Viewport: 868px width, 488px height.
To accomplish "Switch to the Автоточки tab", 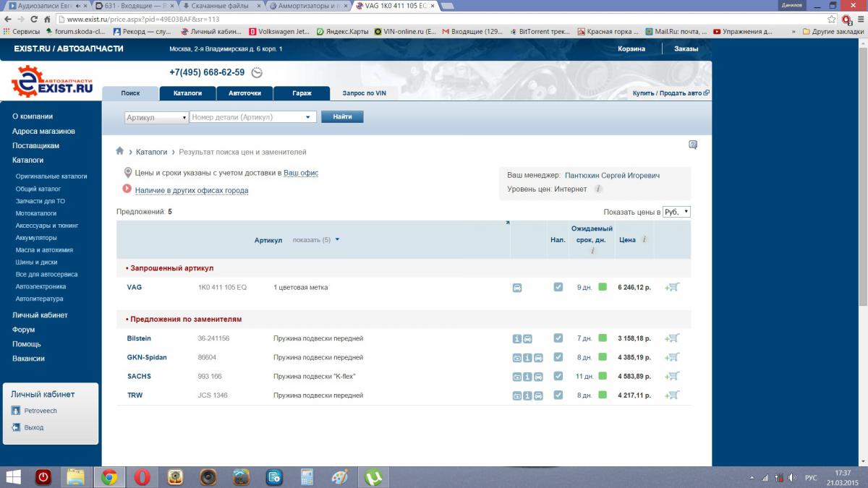I will [x=244, y=93].
